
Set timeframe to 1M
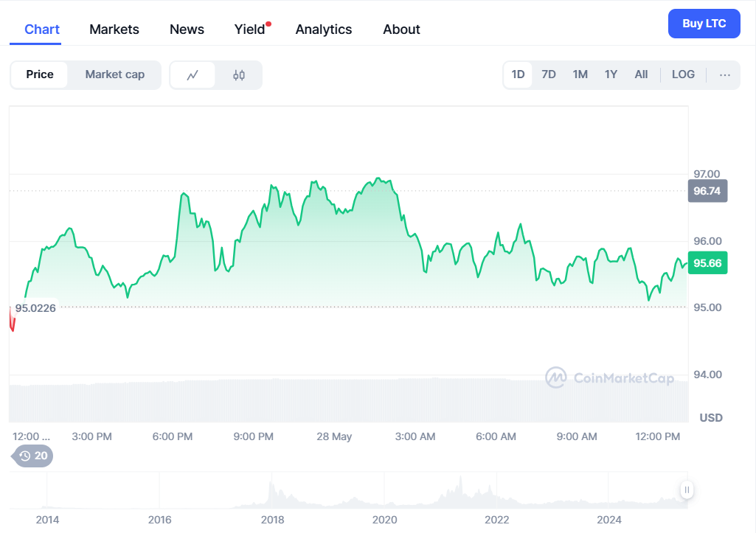(x=580, y=74)
